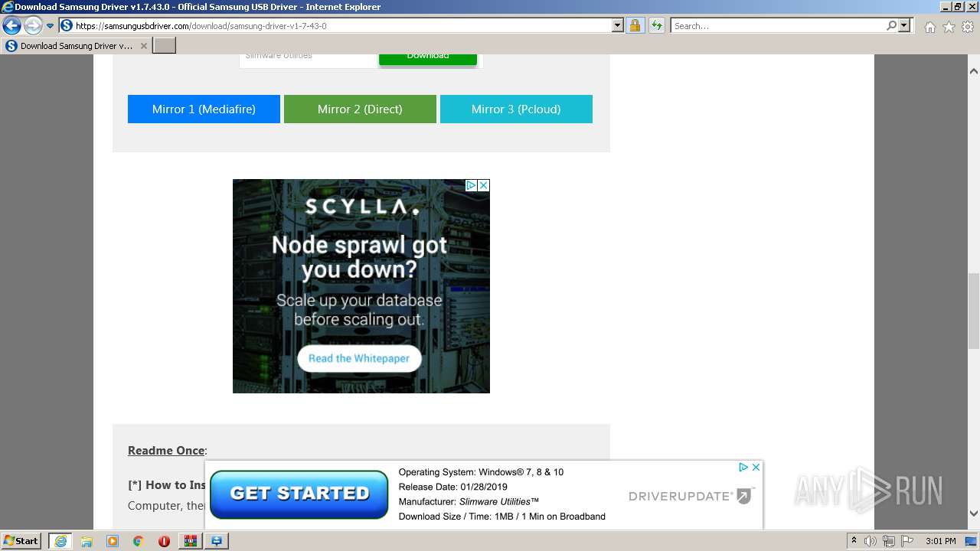980x551 pixels.
Task: Click the Readme Once heading
Action: [x=166, y=450]
